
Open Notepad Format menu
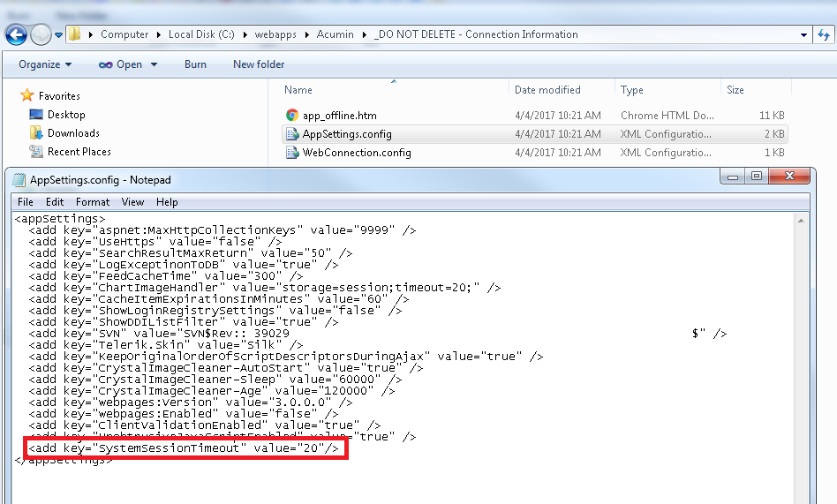point(93,202)
